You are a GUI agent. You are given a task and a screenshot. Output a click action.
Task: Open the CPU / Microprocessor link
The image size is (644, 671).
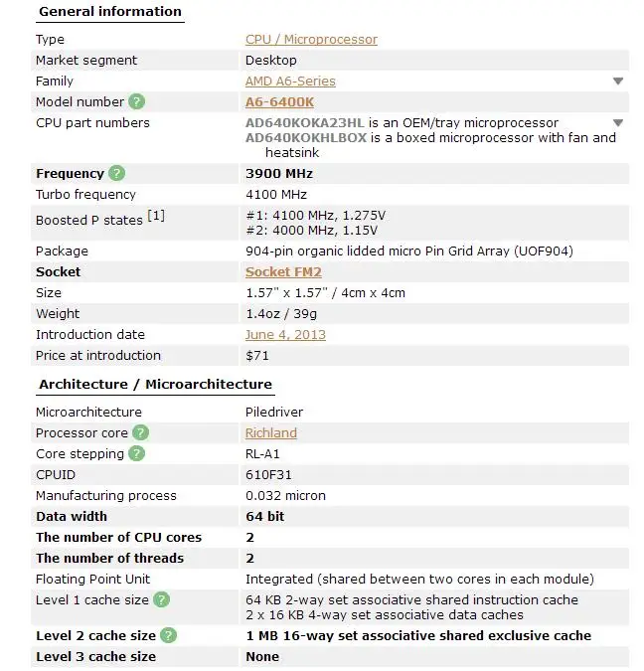311,40
